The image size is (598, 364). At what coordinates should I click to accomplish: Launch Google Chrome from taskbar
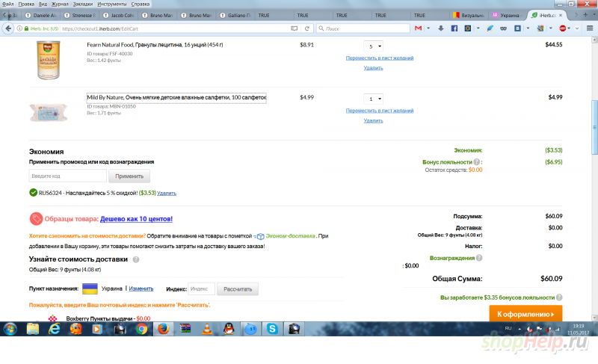[x=141, y=329]
